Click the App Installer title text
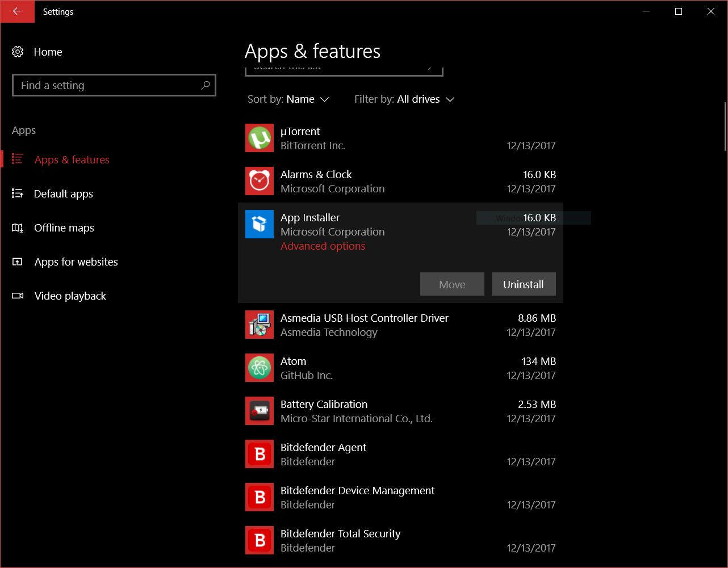The width and height of the screenshot is (728, 568). 310,218
